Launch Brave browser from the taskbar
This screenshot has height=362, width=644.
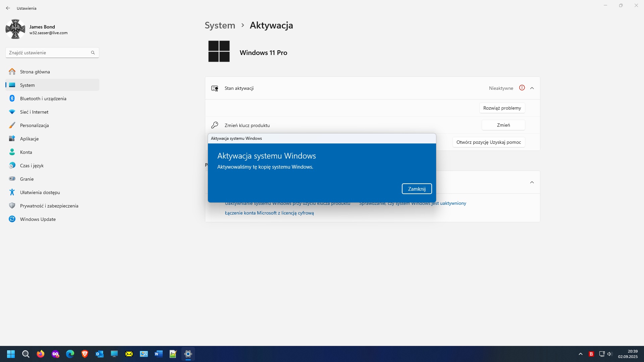[x=85, y=354]
